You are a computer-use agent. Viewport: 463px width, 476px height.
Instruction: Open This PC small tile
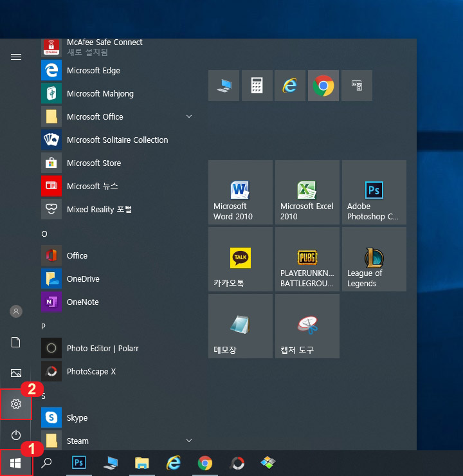[224, 86]
